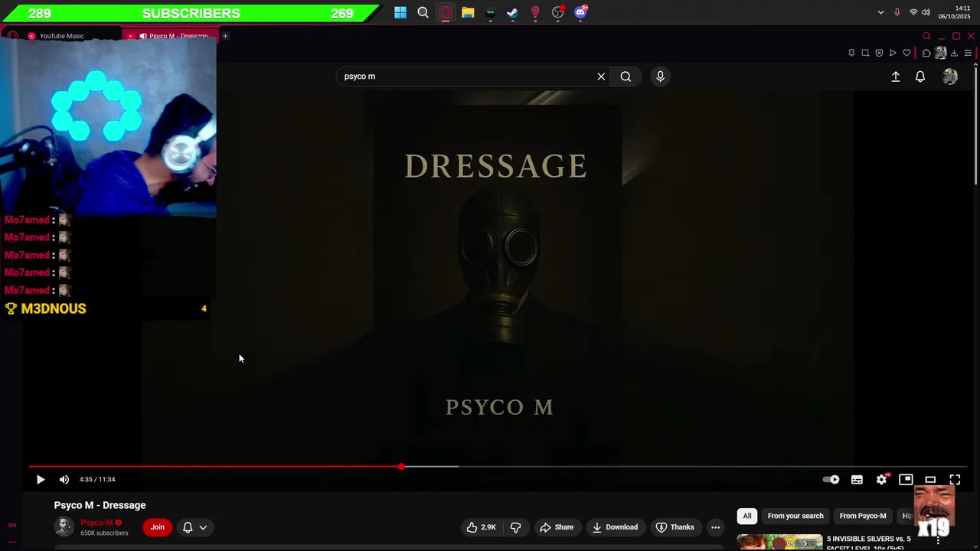Open Steam from the taskbar
The width and height of the screenshot is (980, 551).
pos(512,12)
